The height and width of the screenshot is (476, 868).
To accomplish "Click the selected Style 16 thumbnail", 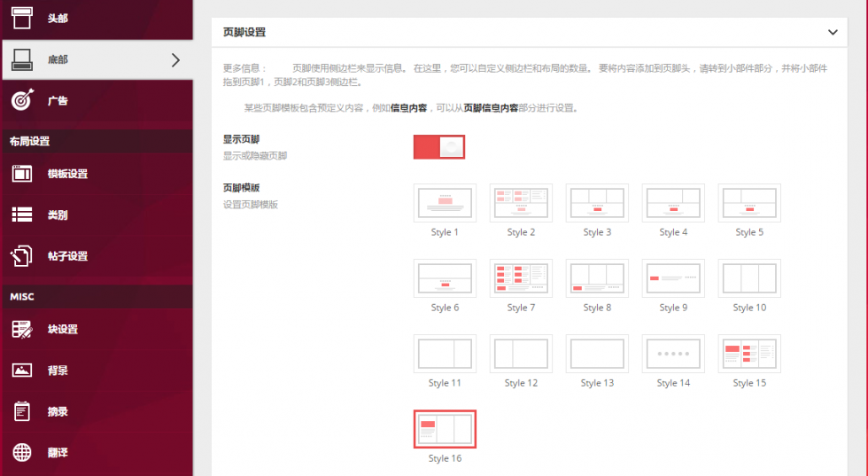I will point(445,429).
